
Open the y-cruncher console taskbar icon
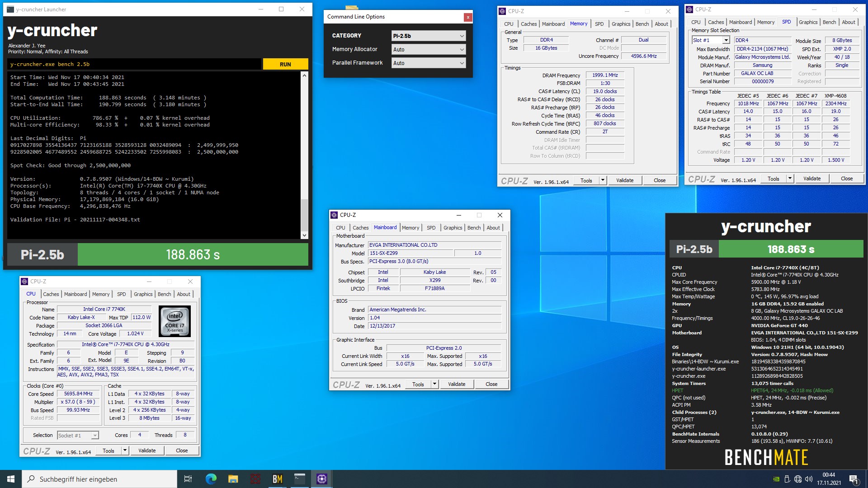click(x=300, y=479)
